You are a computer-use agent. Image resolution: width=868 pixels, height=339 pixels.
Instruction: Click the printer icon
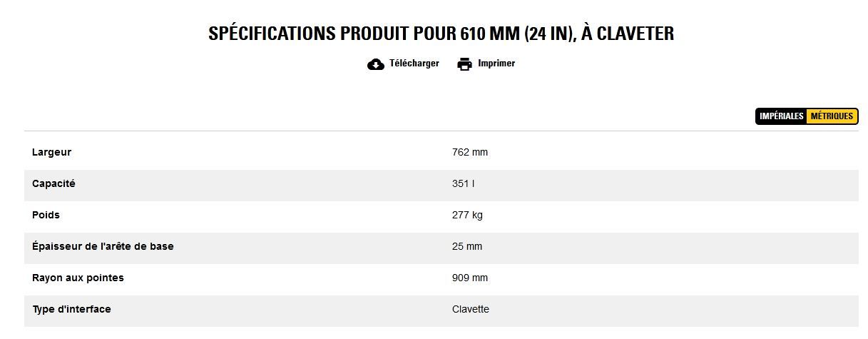(x=464, y=64)
